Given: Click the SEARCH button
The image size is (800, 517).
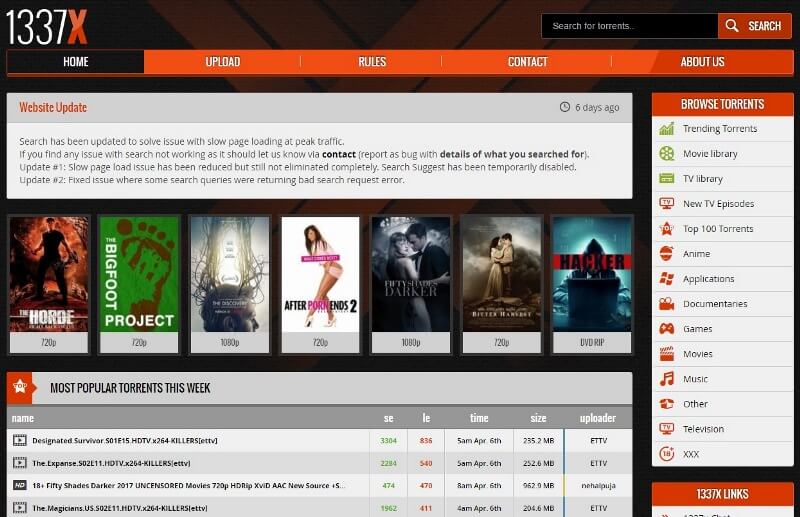Looking at the screenshot, I should tap(755, 26).
